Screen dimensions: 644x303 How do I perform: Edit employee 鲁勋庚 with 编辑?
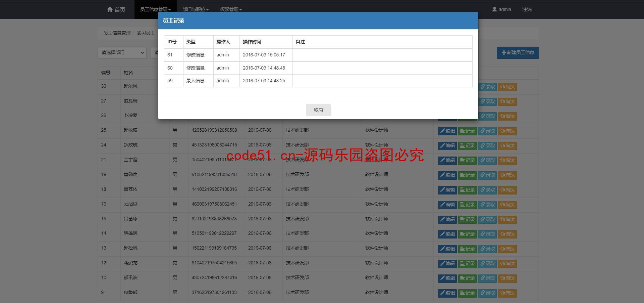tap(447, 175)
